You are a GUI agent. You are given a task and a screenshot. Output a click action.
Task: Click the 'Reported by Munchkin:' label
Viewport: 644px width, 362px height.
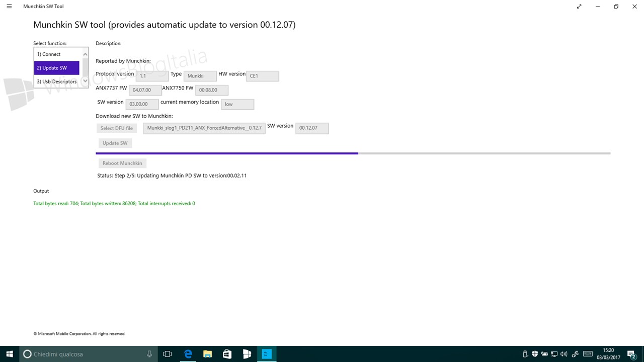(x=123, y=61)
